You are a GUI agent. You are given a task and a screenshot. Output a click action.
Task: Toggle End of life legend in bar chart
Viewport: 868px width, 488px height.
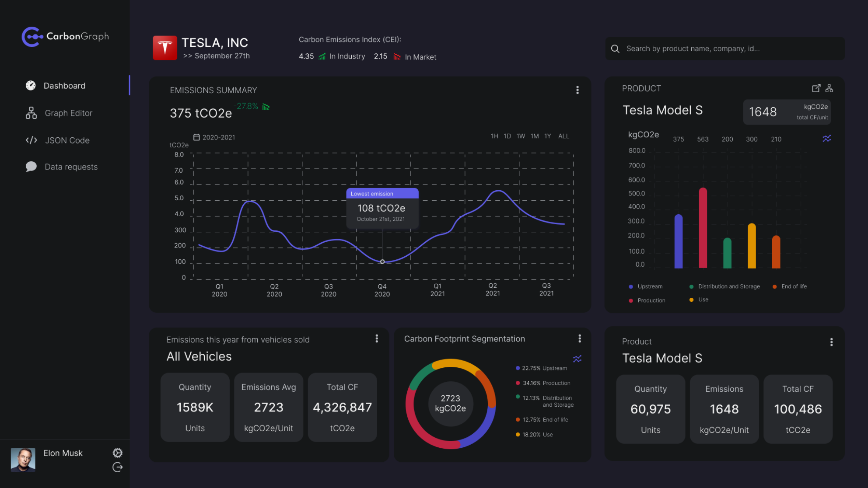790,286
